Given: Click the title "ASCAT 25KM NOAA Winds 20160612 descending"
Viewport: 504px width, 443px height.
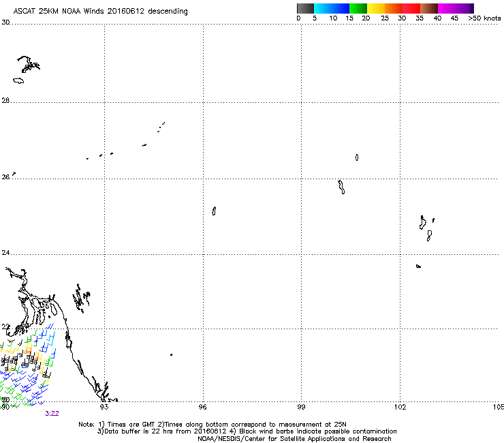Looking at the screenshot, I should click(x=100, y=12).
